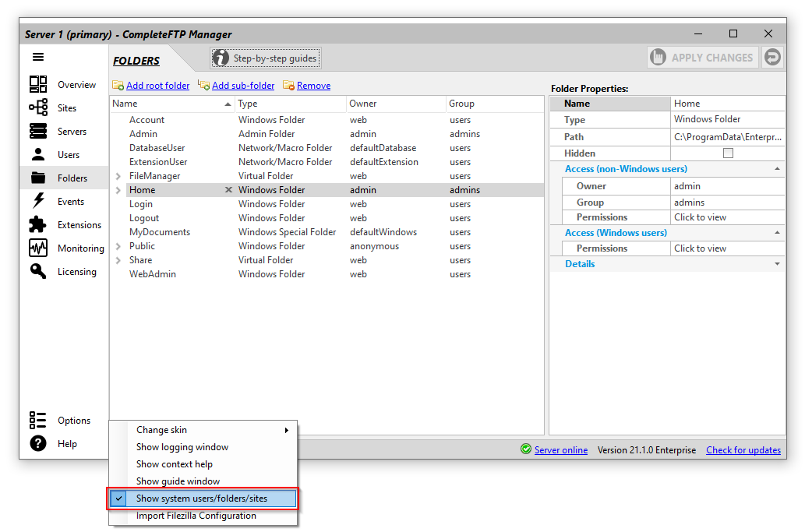Select Show logging window
Screen dimensions: 805x532
pos(203,447)
